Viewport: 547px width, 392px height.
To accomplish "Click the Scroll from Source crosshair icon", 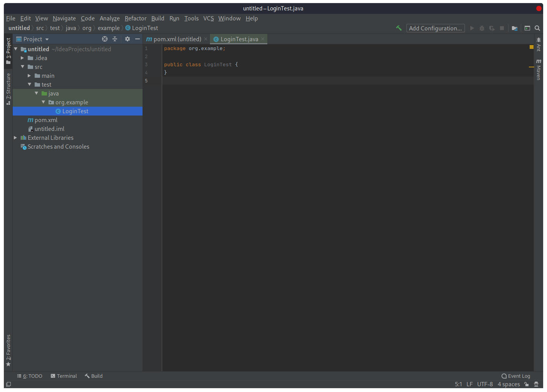I will click(x=105, y=39).
